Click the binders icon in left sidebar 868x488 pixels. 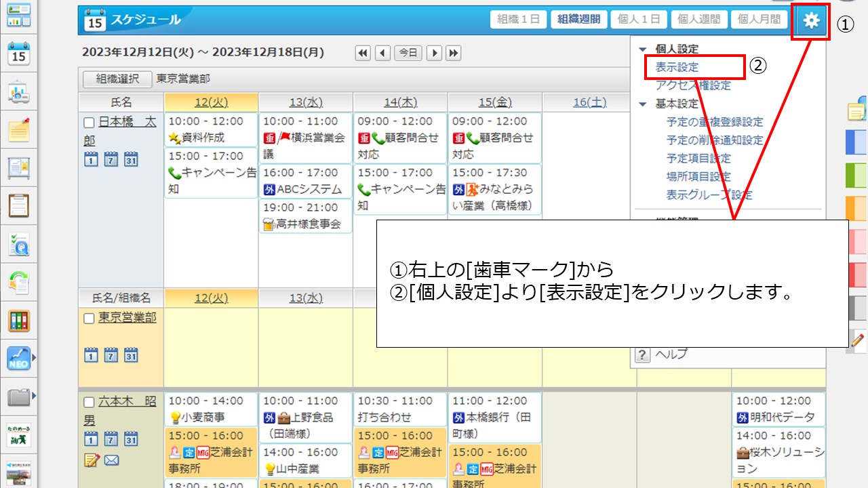19,321
